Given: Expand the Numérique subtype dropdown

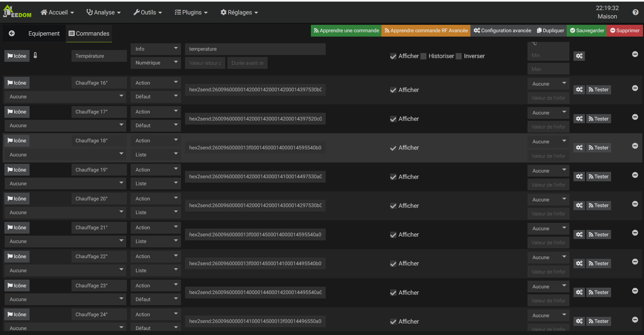Looking at the screenshot, I should [155, 63].
